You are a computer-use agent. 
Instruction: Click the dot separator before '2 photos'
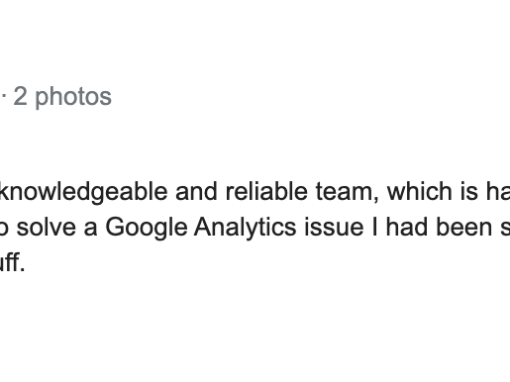tap(4, 96)
